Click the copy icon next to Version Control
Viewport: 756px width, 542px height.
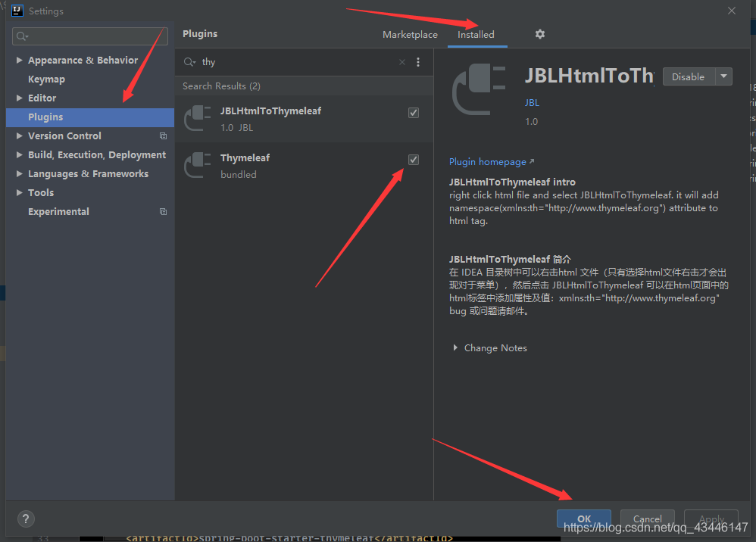tap(164, 135)
